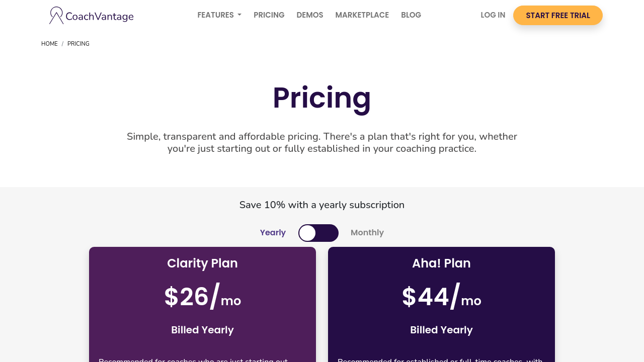Screen dimensions: 644x362
Task: Click Billed Yearly under Aha! Plan
Action: [441, 330]
